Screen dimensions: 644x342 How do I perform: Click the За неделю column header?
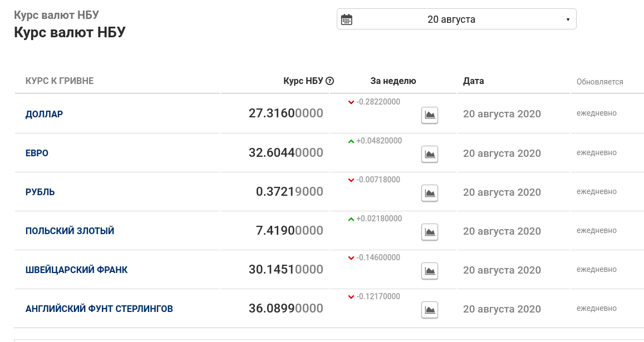[393, 81]
